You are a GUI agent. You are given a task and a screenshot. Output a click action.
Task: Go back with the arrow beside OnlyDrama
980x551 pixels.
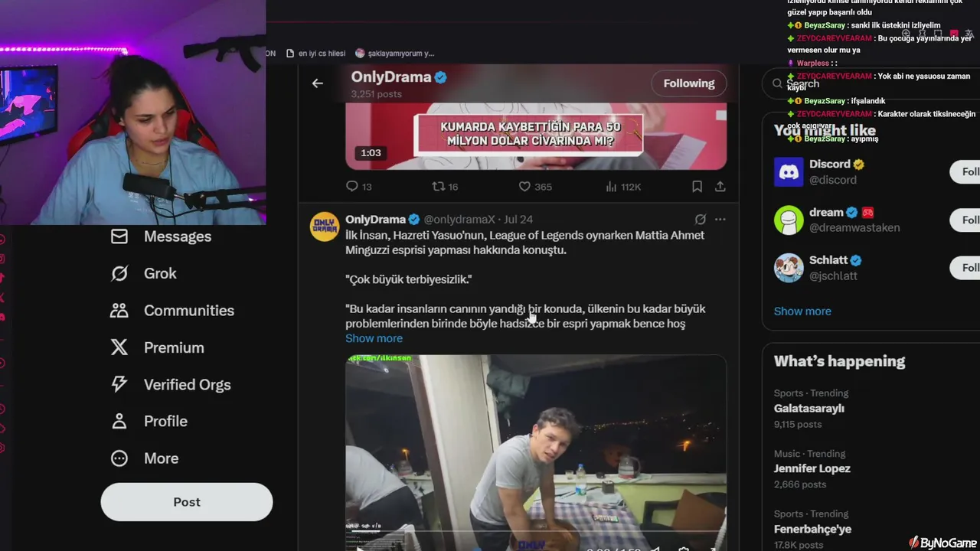click(317, 83)
